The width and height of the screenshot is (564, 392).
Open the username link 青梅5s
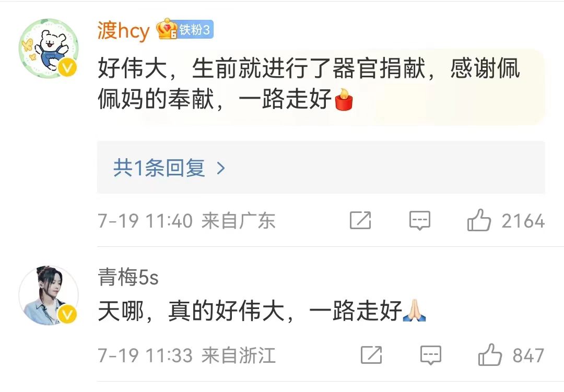(x=128, y=277)
